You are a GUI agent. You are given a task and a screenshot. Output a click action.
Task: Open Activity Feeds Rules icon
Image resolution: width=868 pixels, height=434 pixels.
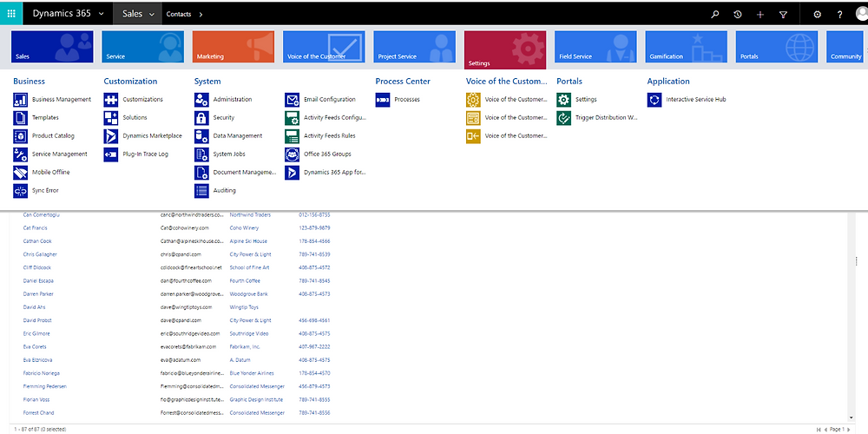293,136
